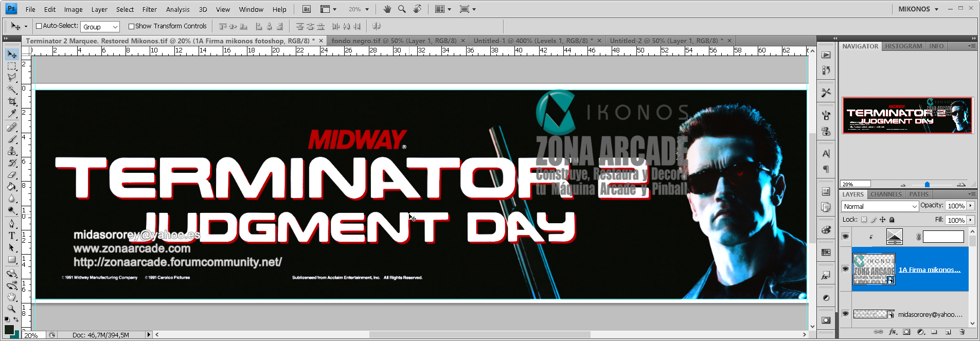Open the Group auto-select dropdown
The image size is (980, 341).
click(x=100, y=27)
